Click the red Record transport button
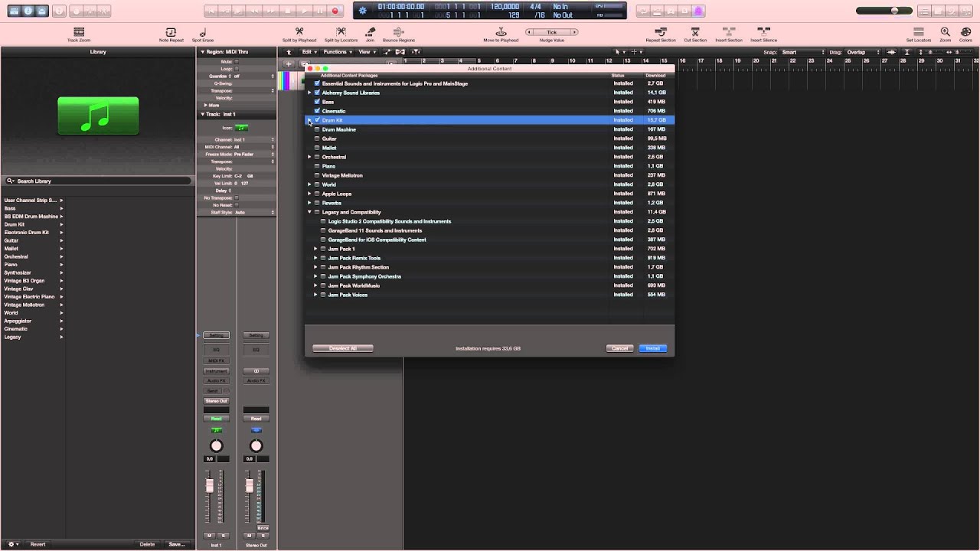The width and height of the screenshot is (980, 551). [x=335, y=11]
